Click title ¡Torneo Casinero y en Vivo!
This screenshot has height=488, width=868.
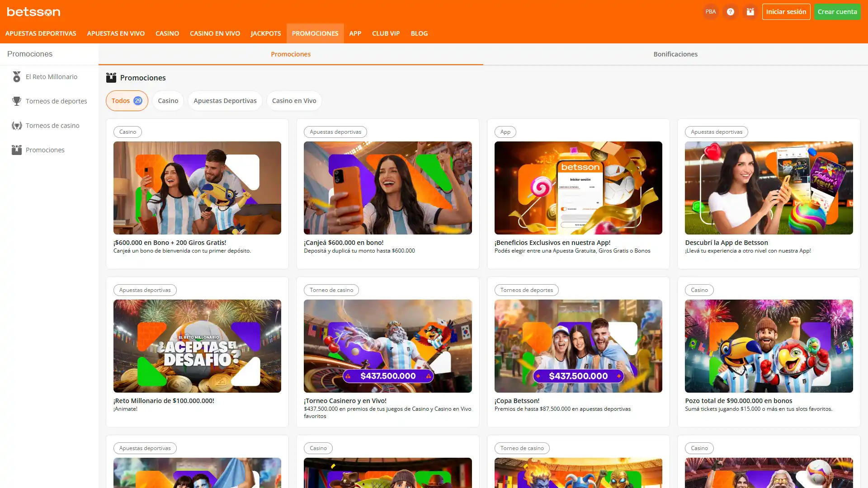point(345,401)
